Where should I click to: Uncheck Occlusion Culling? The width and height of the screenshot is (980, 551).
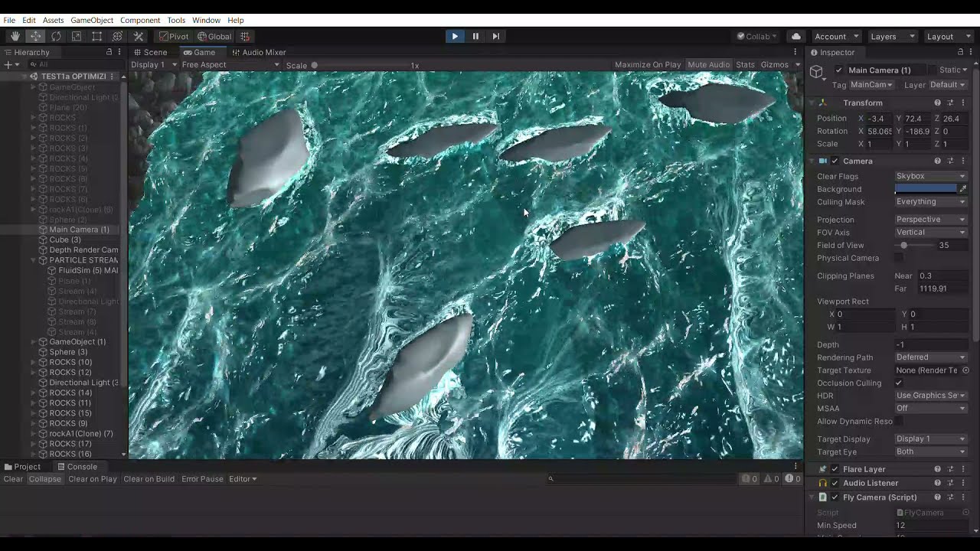899,383
